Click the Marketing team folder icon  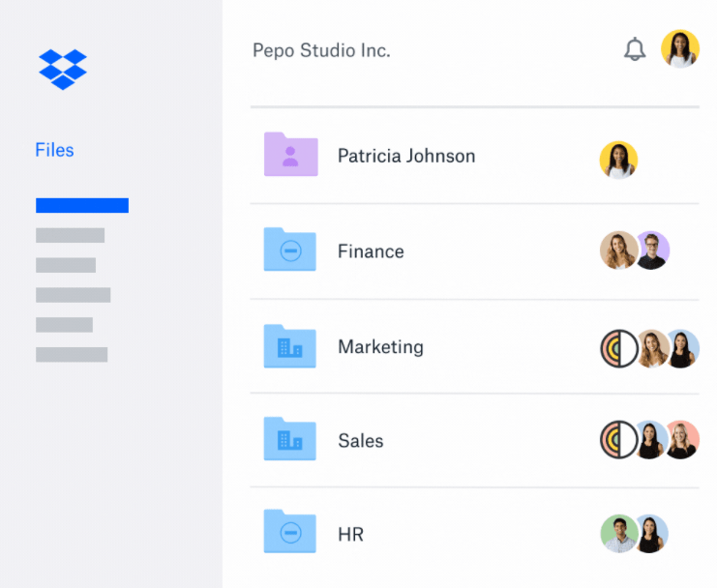[x=290, y=346]
